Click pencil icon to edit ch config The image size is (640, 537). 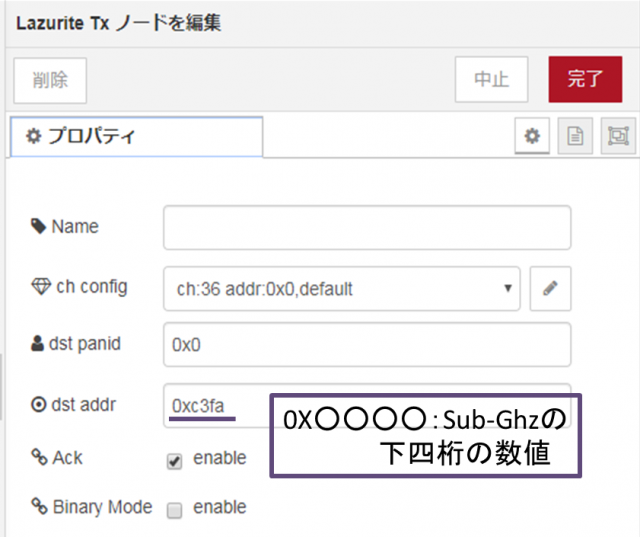pyautogui.click(x=550, y=288)
